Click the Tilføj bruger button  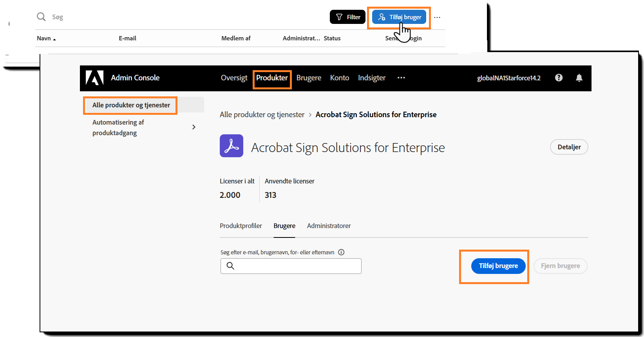click(x=399, y=17)
